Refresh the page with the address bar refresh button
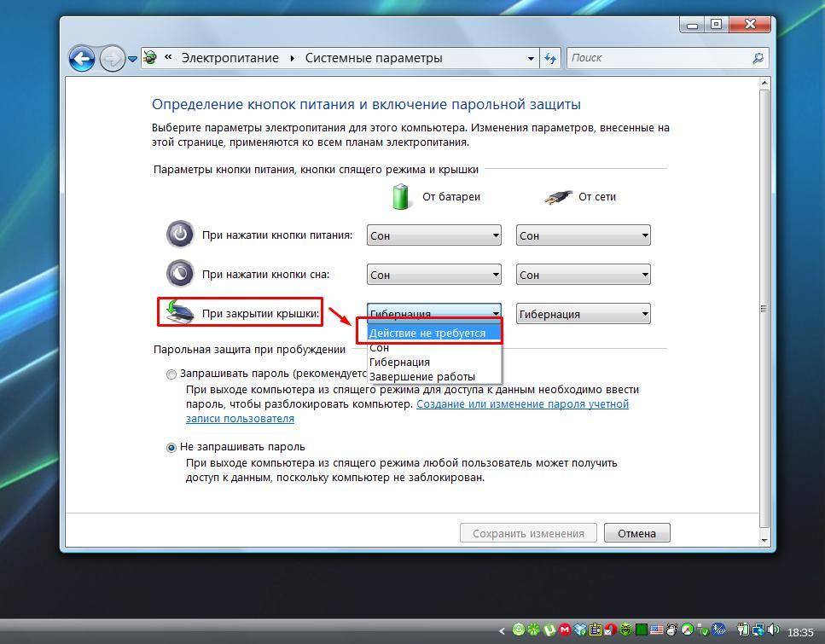 pyautogui.click(x=550, y=58)
